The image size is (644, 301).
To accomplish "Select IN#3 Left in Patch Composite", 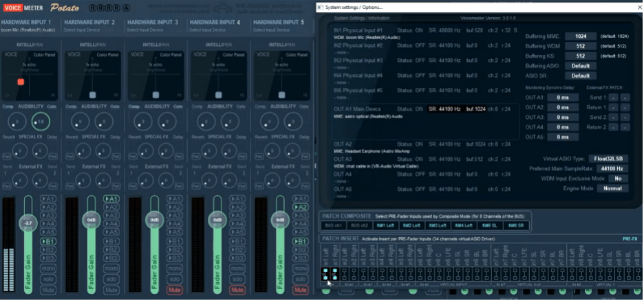I will (438, 225).
